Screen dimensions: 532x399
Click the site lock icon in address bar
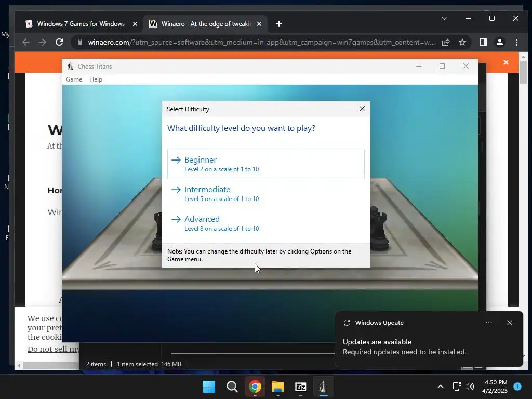[x=80, y=42]
